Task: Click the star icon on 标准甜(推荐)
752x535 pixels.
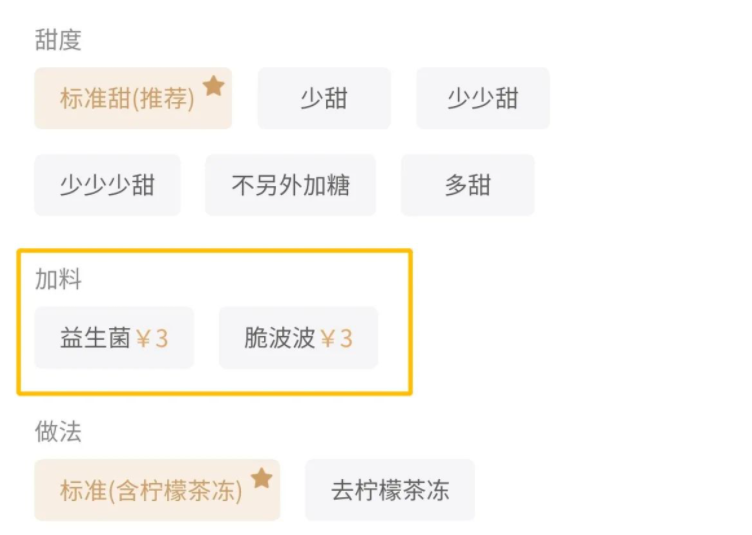Action: pos(213,86)
